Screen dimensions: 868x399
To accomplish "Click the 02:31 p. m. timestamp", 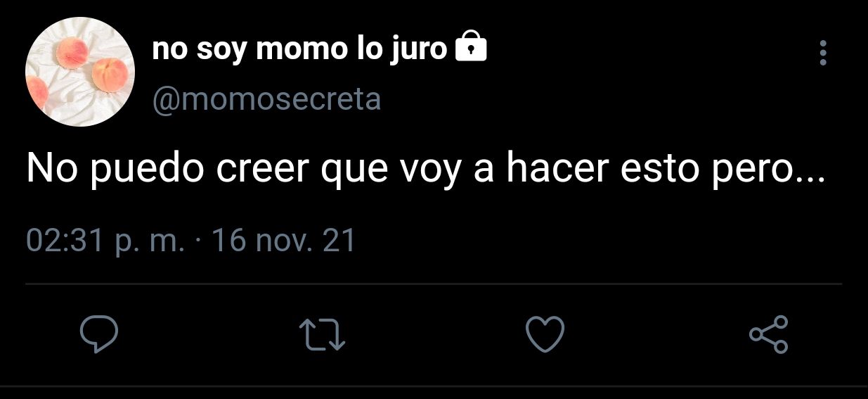I will (105, 241).
